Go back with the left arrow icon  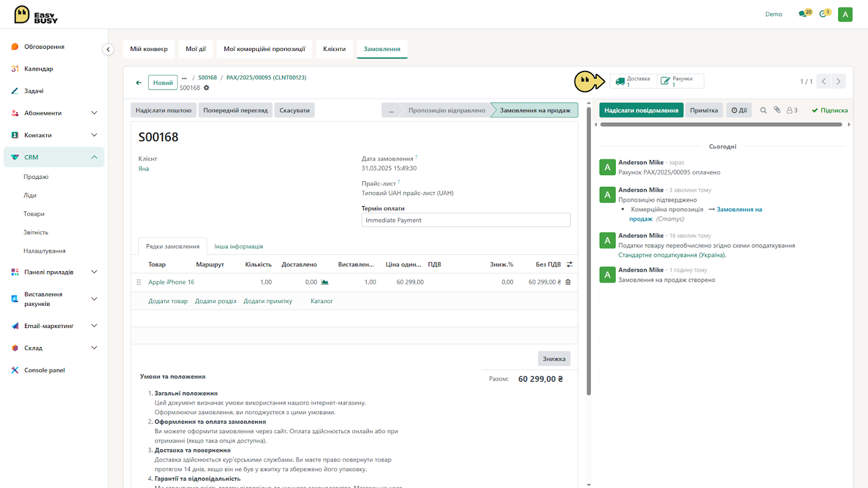pyautogui.click(x=139, y=83)
